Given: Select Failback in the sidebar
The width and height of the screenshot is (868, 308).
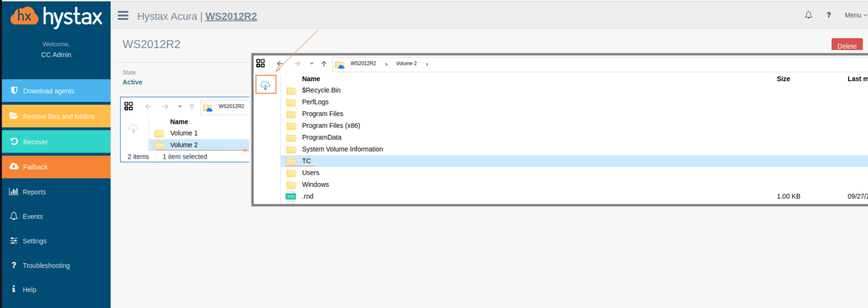Looking at the screenshot, I should 56,166.
